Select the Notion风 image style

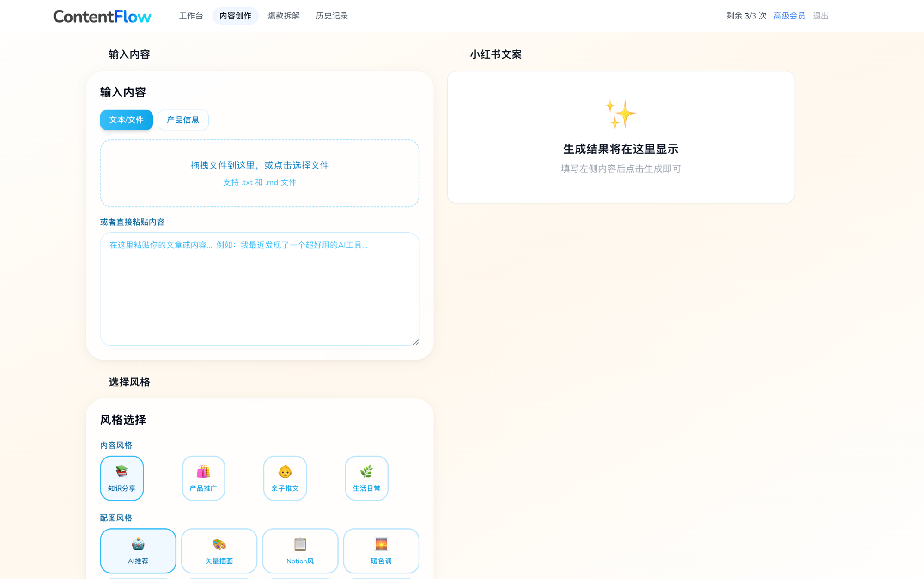300,551
